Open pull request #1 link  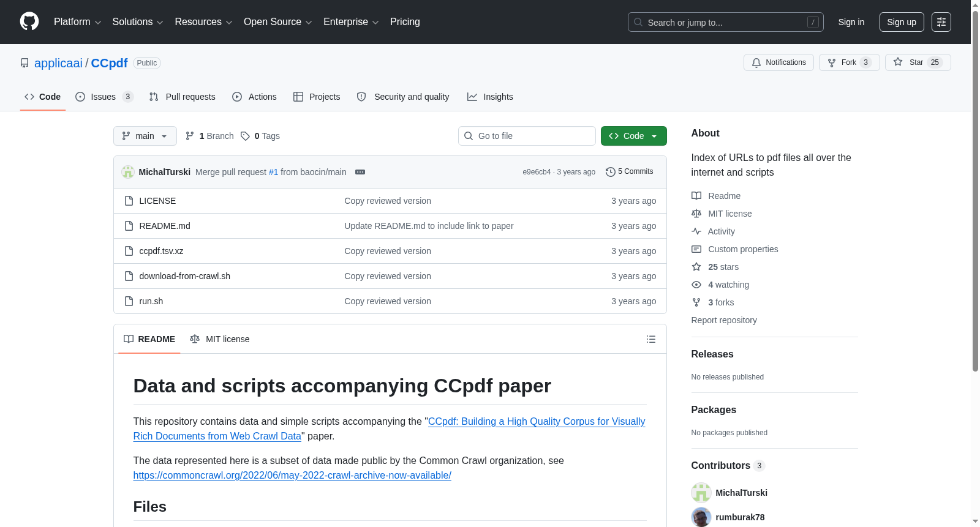pos(273,172)
